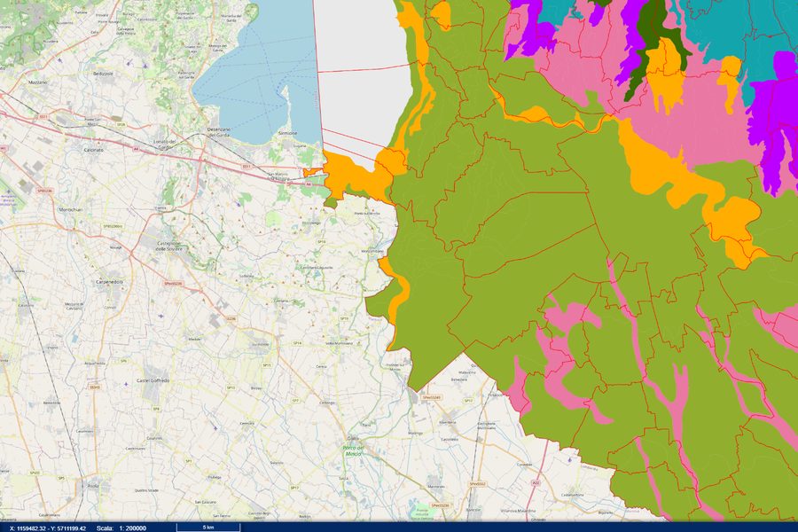Click the Desenzano del Garda town label

[219, 131]
